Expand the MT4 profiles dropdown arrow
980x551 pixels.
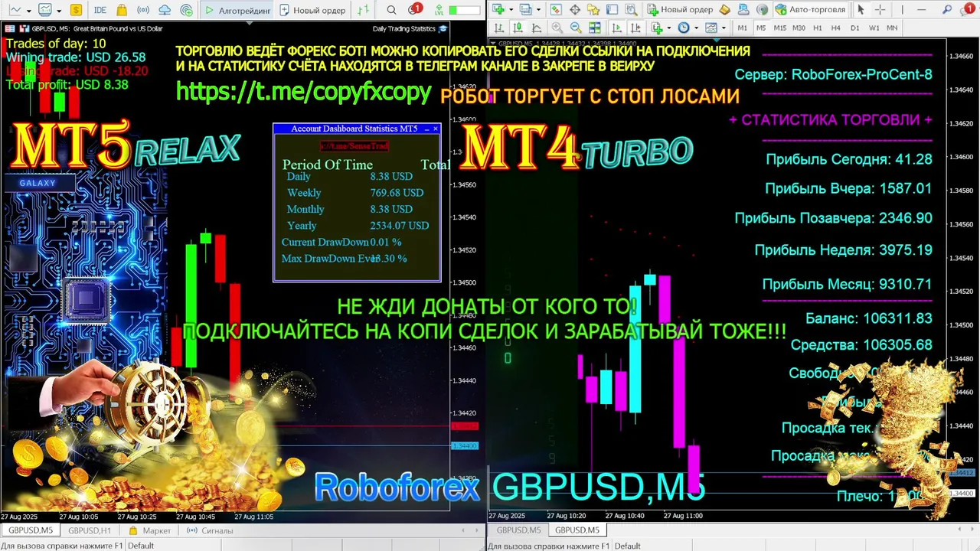click(538, 9)
